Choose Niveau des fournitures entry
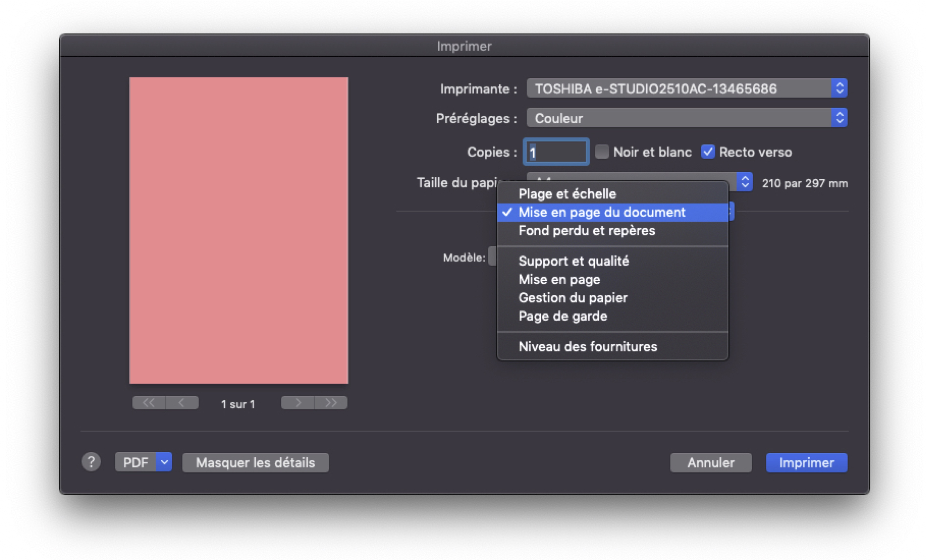Viewport: 926px width, 560px height. (x=588, y=346)
